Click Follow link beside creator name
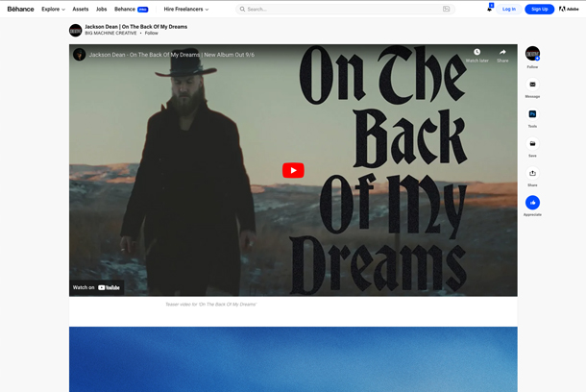586x392 pixels. pos(152,33)
